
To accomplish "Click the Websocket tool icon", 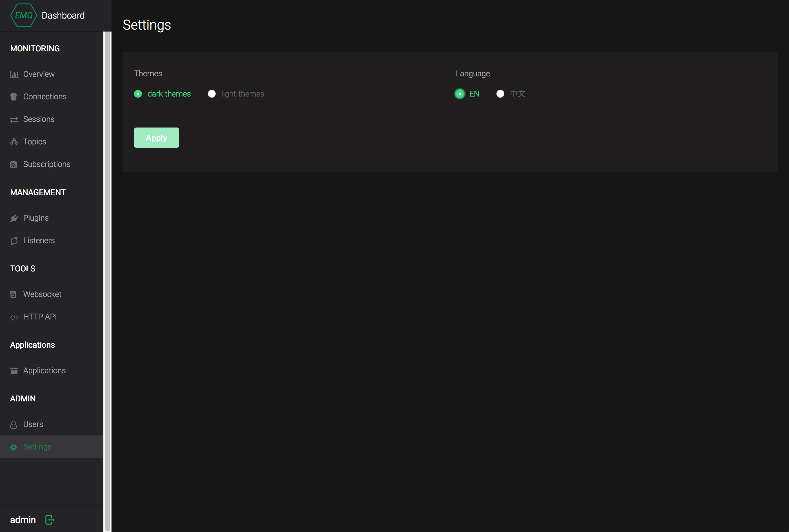I will tap(14, 294).
